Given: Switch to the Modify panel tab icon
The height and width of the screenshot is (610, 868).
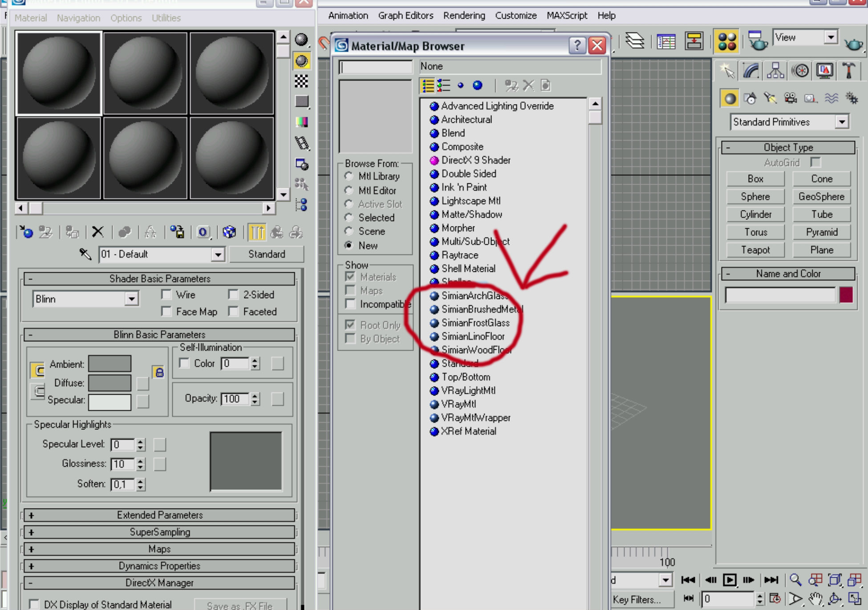Looking at the screenshot, I should pos(751,71).
